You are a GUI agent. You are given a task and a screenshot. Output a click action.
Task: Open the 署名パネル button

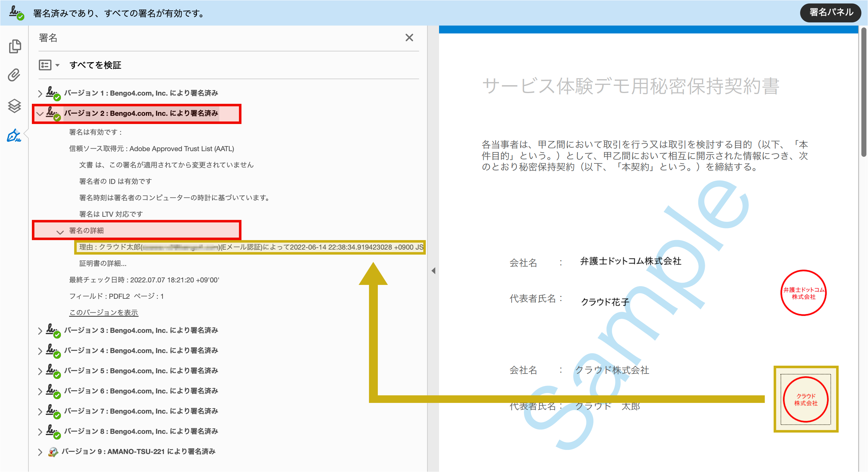click(831, 13)
